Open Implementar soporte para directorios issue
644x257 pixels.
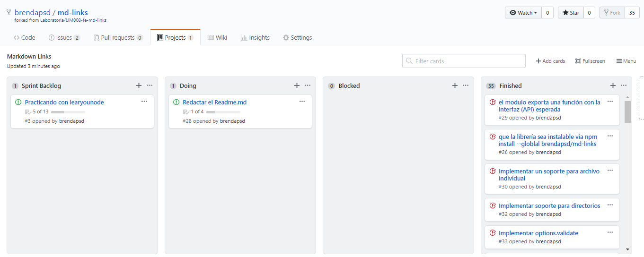click(x=549, y=206)
